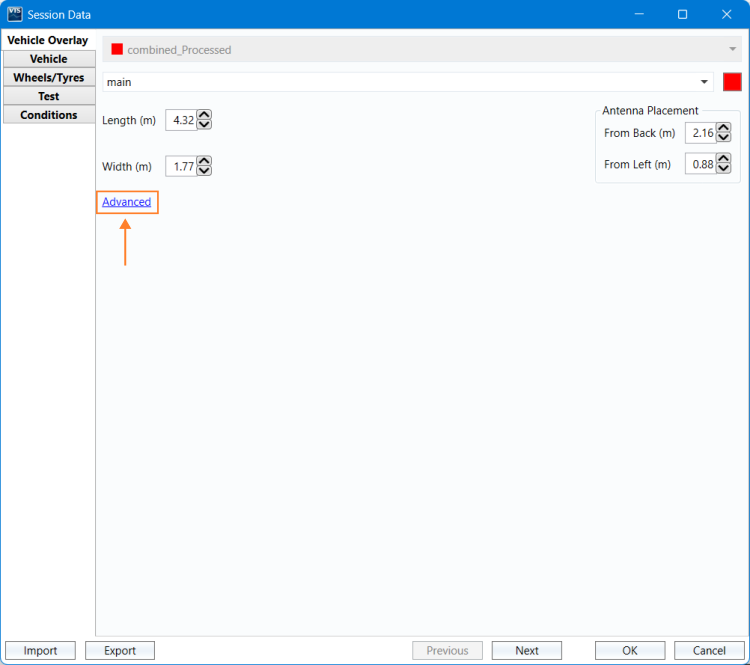The width and height of the screenshot is (750, 665).
Task: Decrease From Left value with down arrow
Action: (724, 168)
